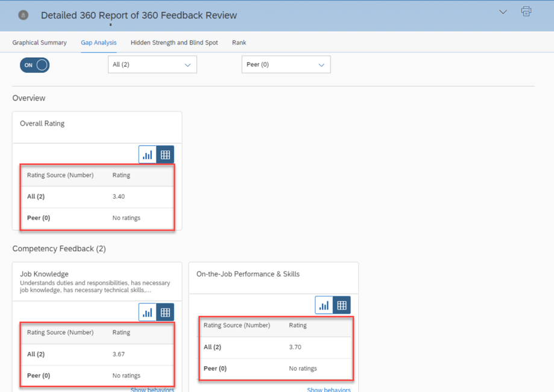Go to the Rank tab

tap(239, 43)
